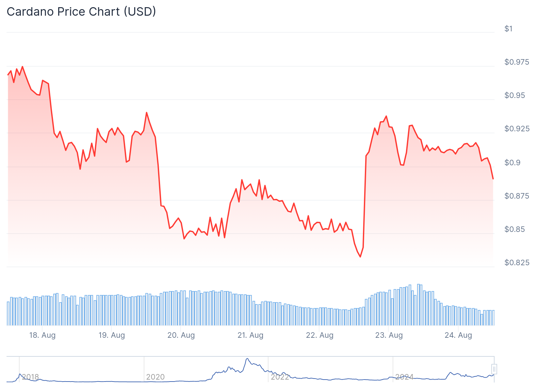Click the 18. Aug date label
The image size is (537, 392).
point(42,335)
